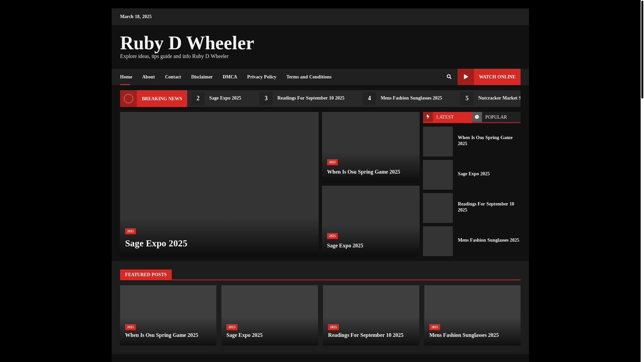Click the Breaking News spinner icon
This screenshot has width=644, height=362.
point(128,99)
